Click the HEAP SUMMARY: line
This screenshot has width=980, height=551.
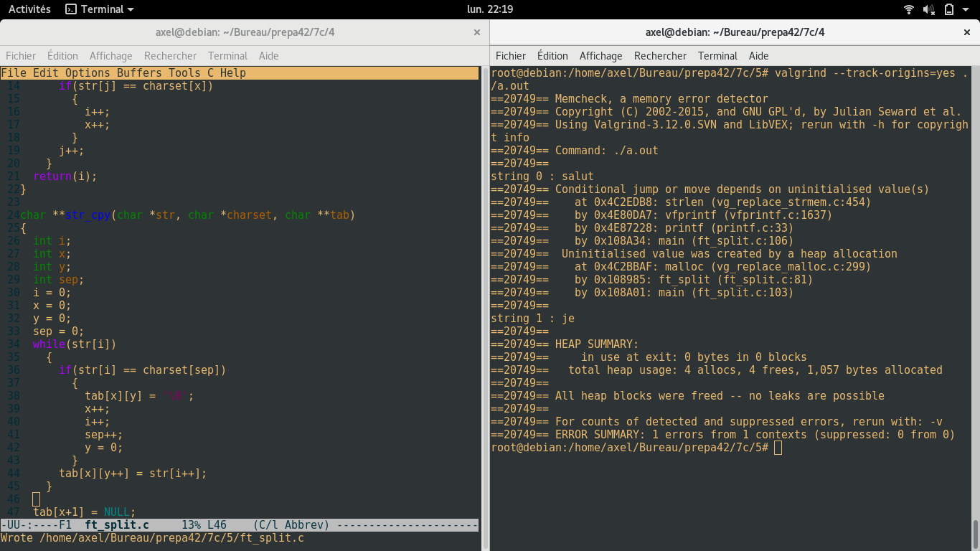coord(565,344)
